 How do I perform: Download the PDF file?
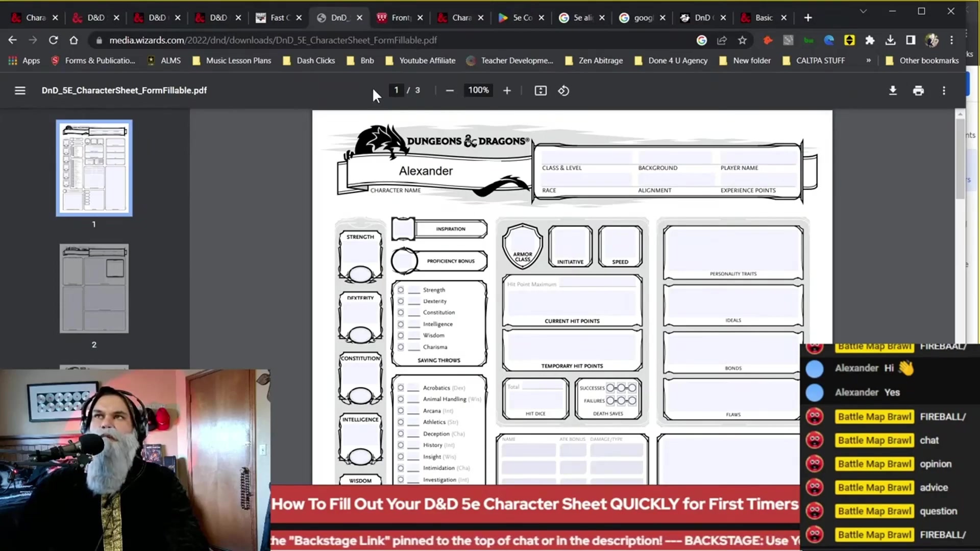[893, 90]
